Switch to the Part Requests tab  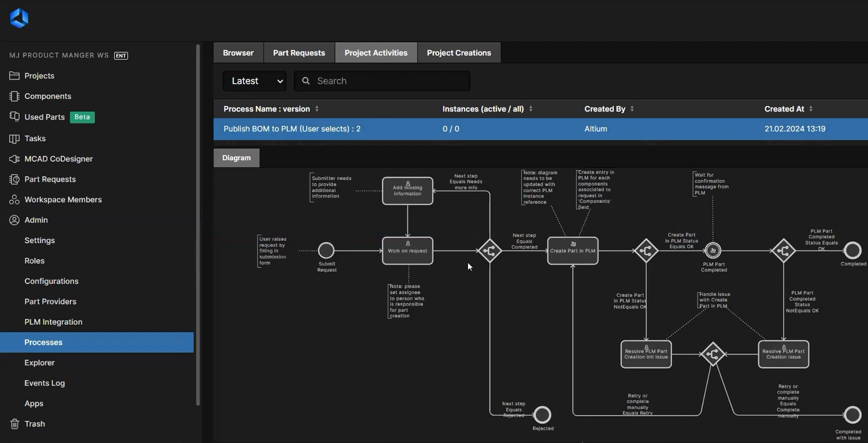(299, 53)
